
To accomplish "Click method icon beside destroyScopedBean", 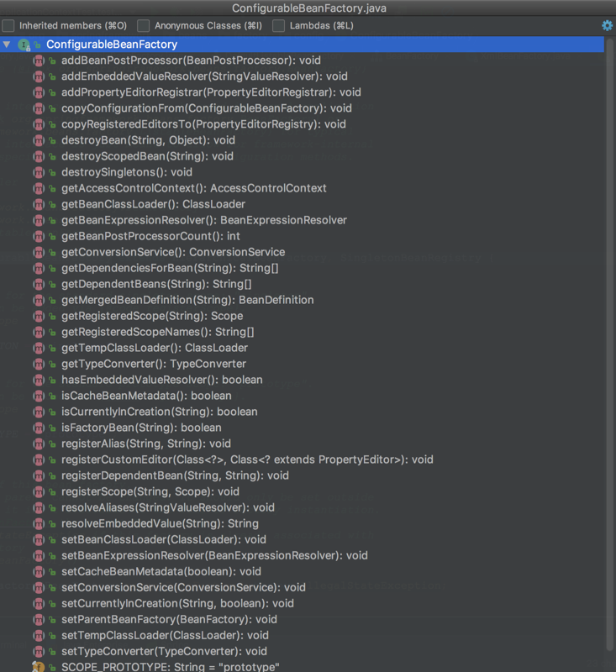I will click(39, 156).
